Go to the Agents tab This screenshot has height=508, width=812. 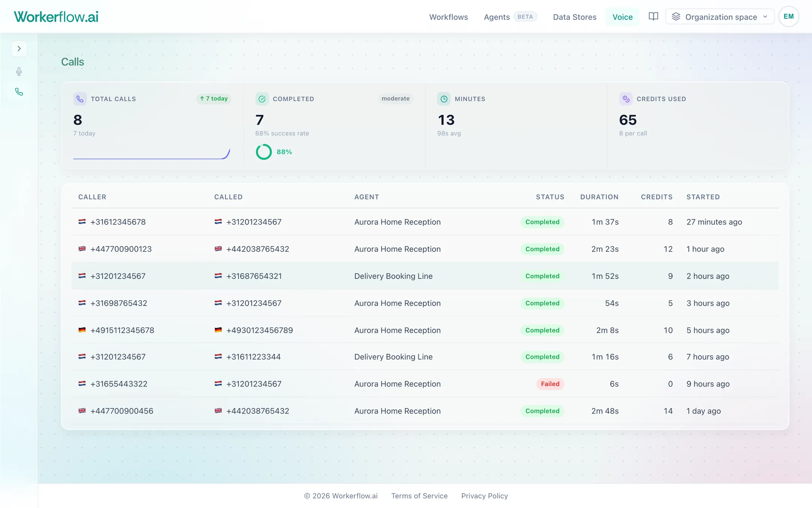click(497, 17)
